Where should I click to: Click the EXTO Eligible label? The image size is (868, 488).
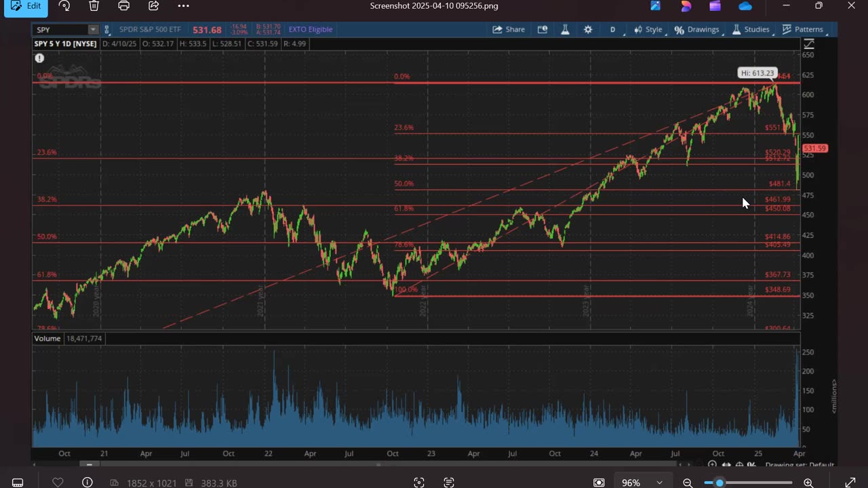[311, 30]
